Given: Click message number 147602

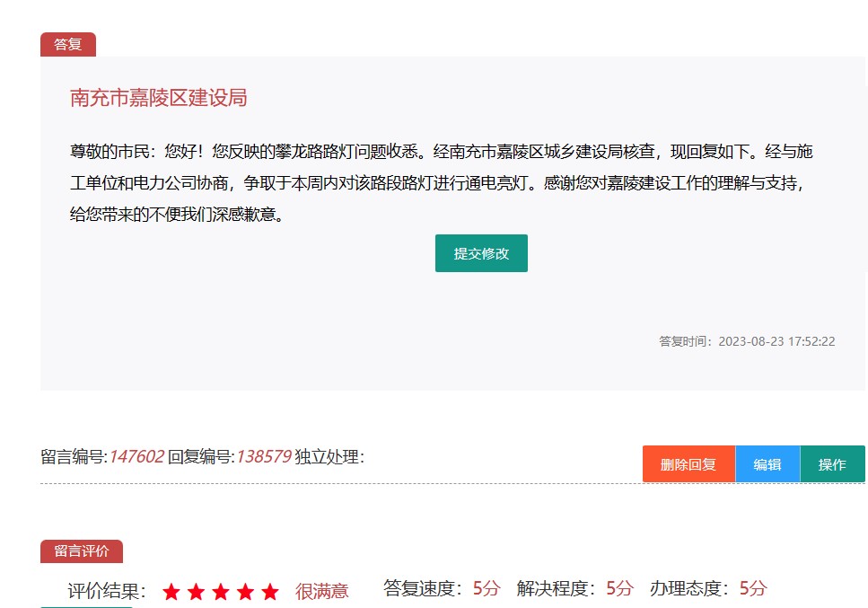Looking at the screenshot, I should (x=136, y=457).
